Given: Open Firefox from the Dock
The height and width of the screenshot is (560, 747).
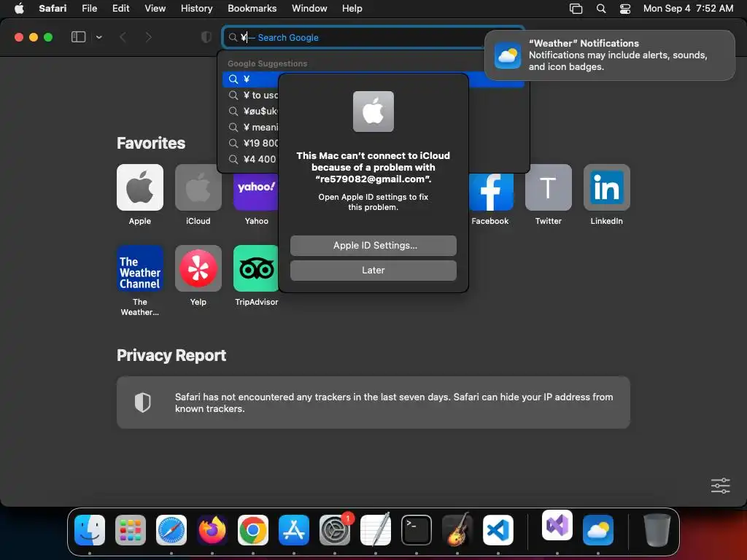Looking at the screenshot, I should [212, 530].
